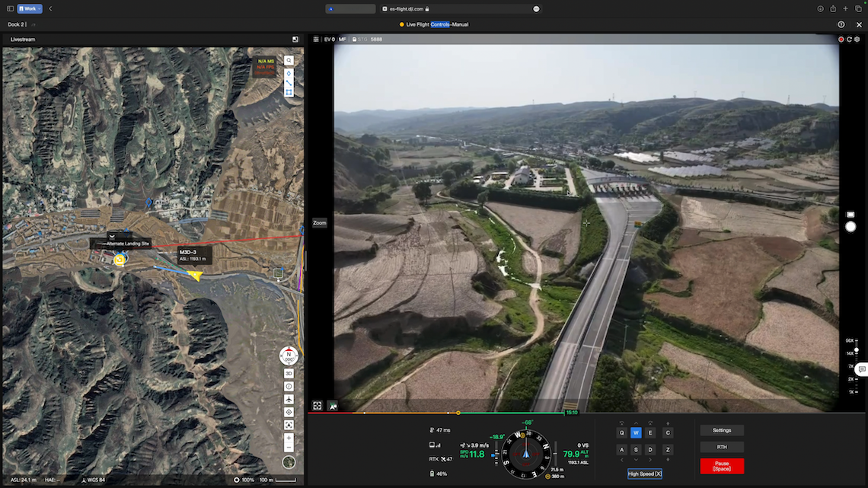Image resolution: width=868 pixels, height=488 pixels.
Task: Click the camera shutter capture button
Action: tap(850, 227)
